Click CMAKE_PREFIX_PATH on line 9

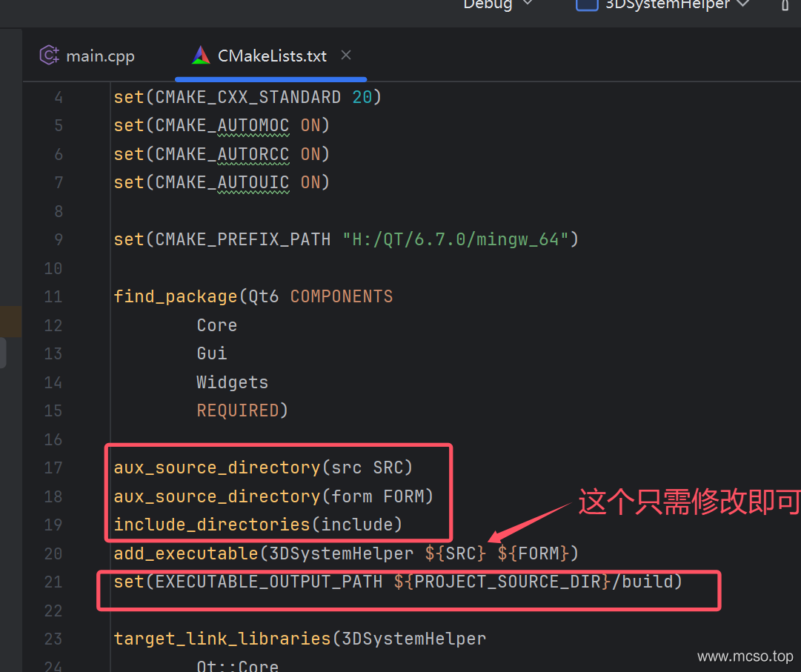pos(242,239)
